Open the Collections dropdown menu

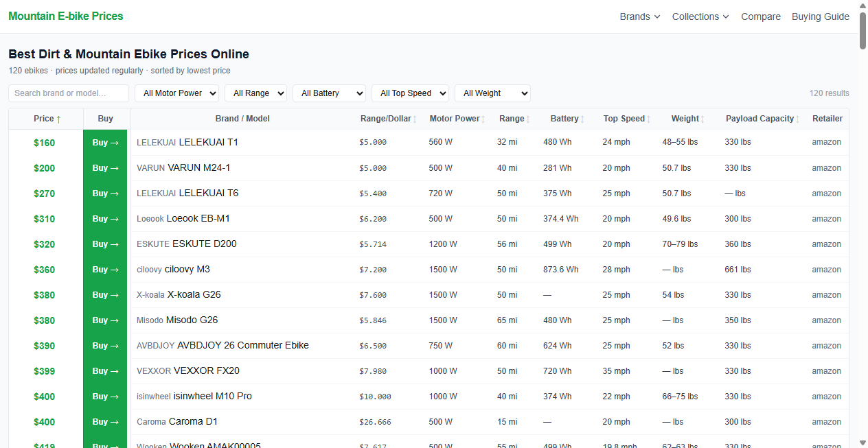(x=700, y=16)
